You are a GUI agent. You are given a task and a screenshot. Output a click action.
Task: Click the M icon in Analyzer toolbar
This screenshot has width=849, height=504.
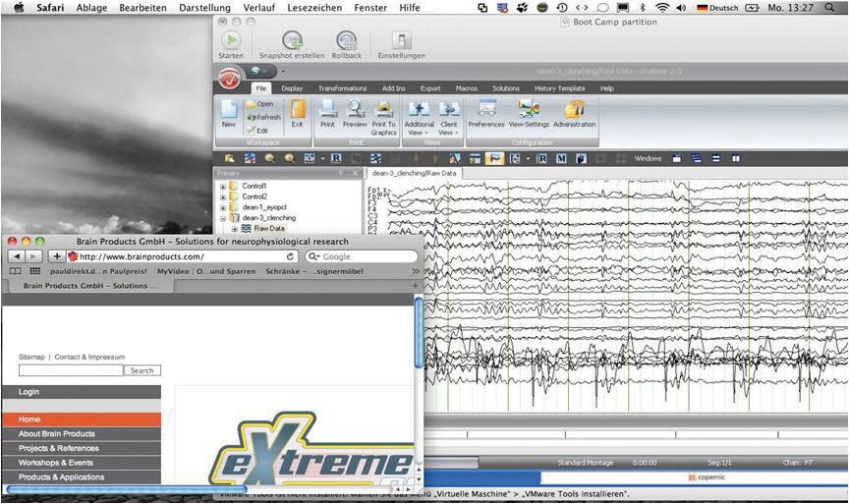coord(561,158)
